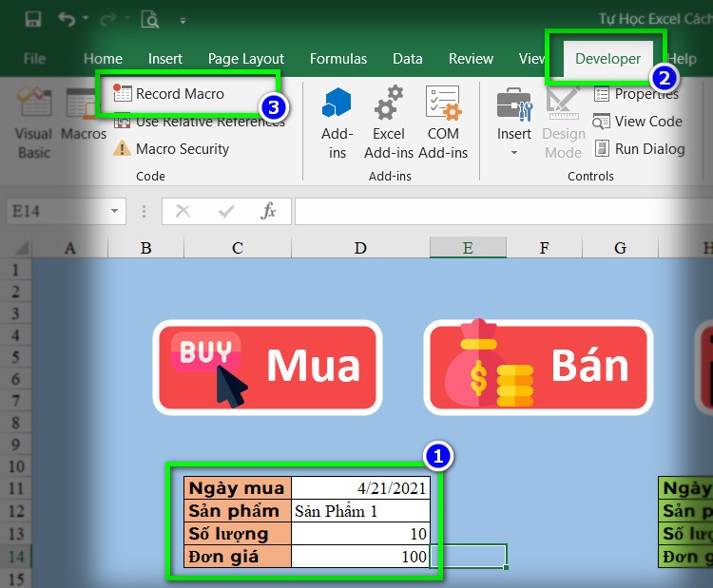Open Excel Add-ins manager

click(x=389, y=123)
